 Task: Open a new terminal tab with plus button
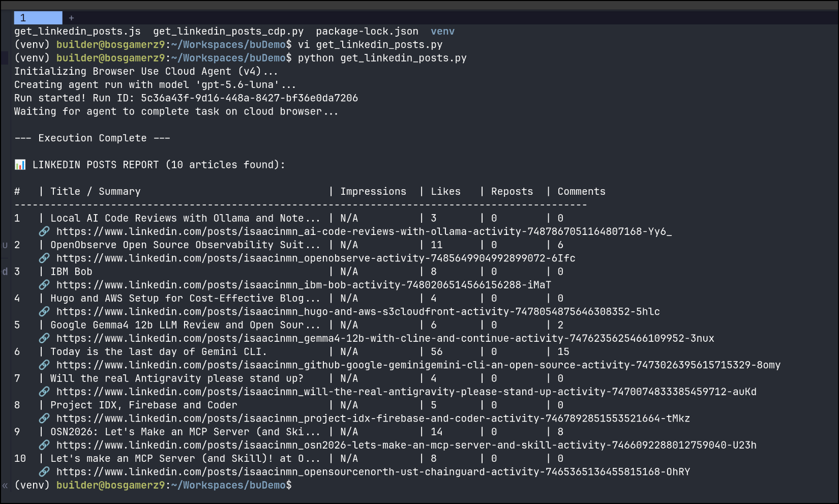[71, 18]
